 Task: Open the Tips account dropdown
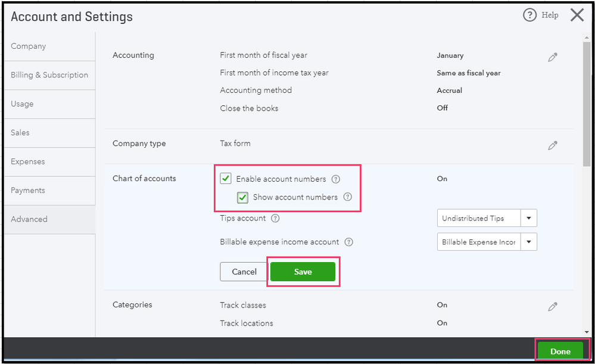tap(529, 218)
